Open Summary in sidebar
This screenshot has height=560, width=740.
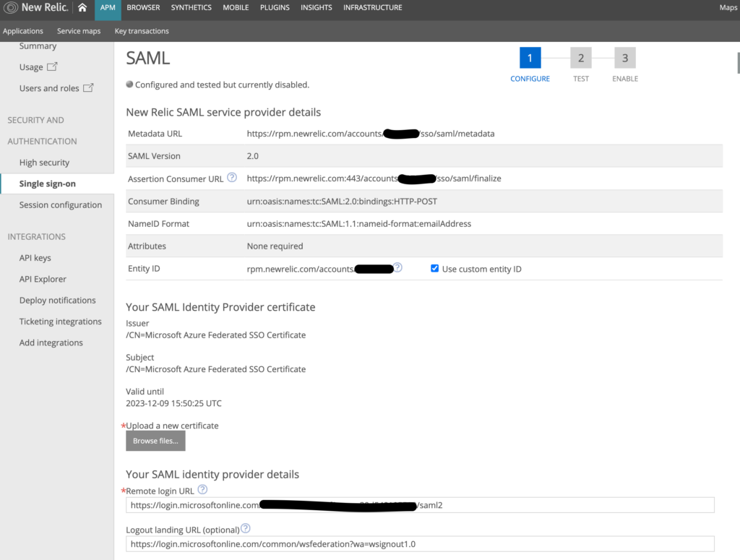(38, 46)
